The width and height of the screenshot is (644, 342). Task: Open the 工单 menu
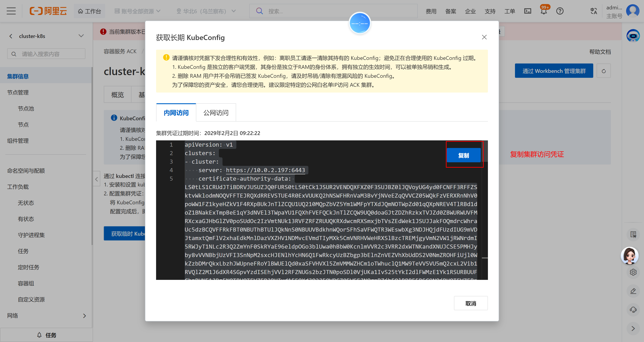click(510, 11)
